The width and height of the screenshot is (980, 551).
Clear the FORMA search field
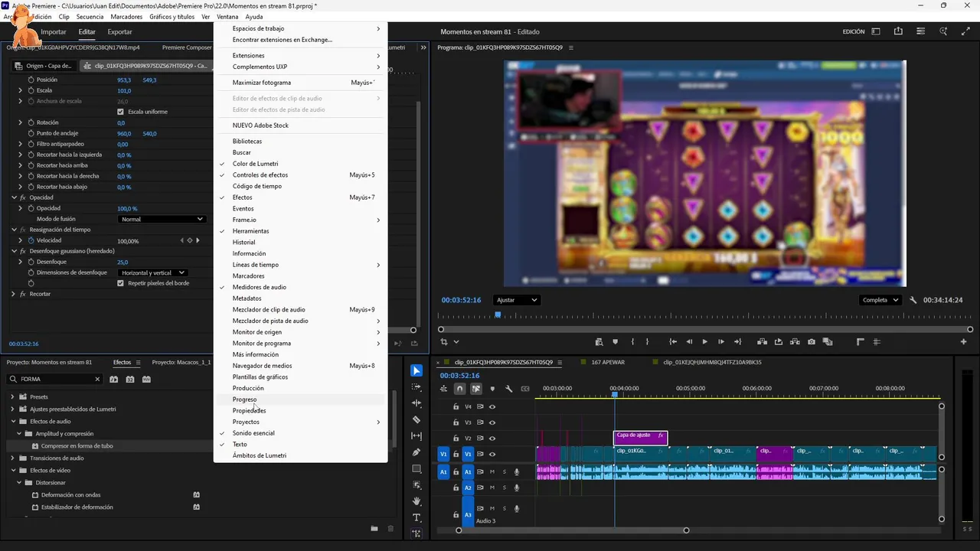pyautogui.click(x=97, y=379)
